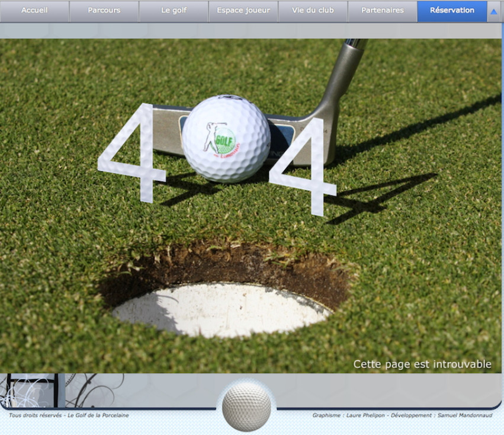Screen dimensions: 504x435
Task: Select the Le golf menu
Action: pyautogui.click(x=174, y=11)
